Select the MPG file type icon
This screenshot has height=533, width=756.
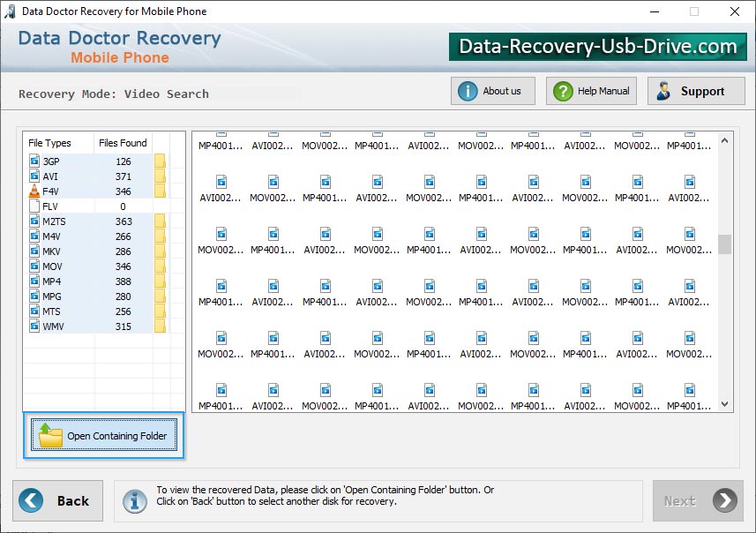click(x=34, y=296)
